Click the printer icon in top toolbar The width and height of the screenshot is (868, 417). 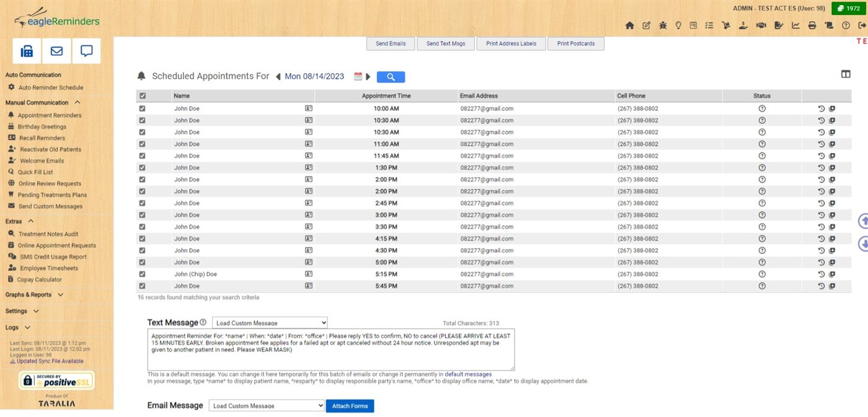click(x=812, y=25)
